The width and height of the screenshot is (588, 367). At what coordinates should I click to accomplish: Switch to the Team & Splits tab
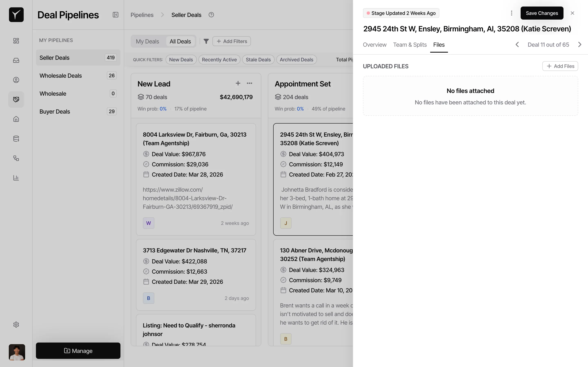[x=410, y=45]
